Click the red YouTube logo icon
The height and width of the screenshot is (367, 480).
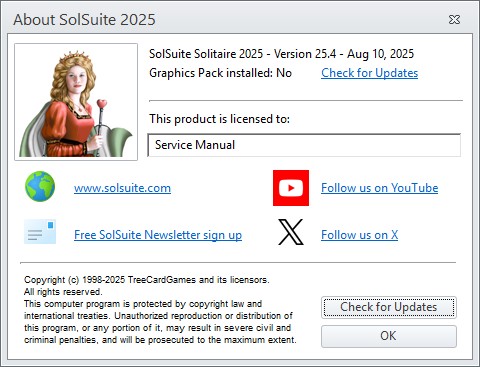point(291,188)
